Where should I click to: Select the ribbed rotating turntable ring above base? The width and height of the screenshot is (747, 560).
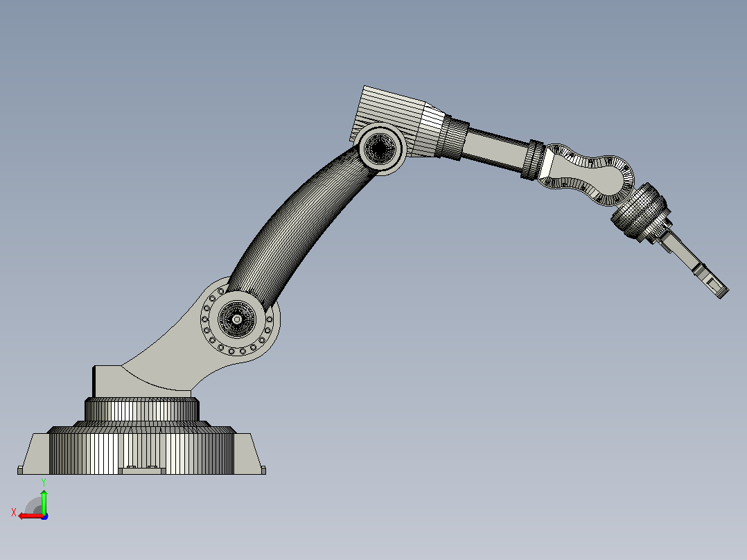click(x=142, y=410)
